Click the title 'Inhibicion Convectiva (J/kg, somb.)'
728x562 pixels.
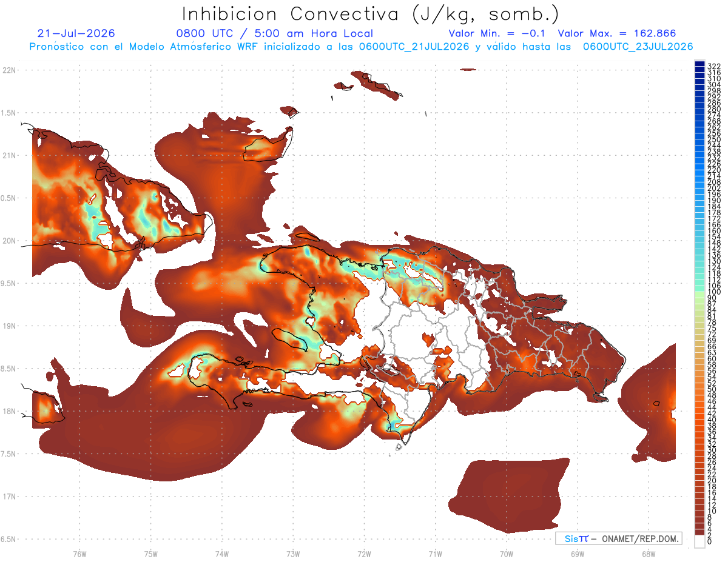pyautogui.click(x=370, y=15)
